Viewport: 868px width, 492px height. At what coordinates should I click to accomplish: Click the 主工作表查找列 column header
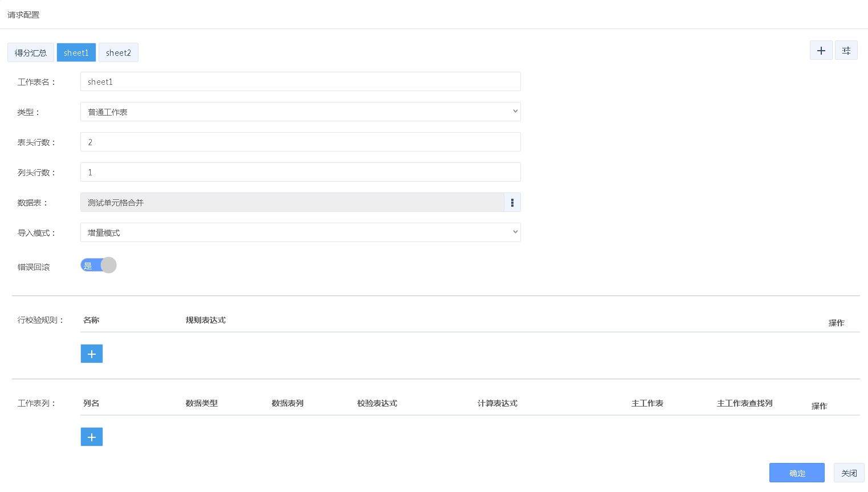click(x=744, y=403)
